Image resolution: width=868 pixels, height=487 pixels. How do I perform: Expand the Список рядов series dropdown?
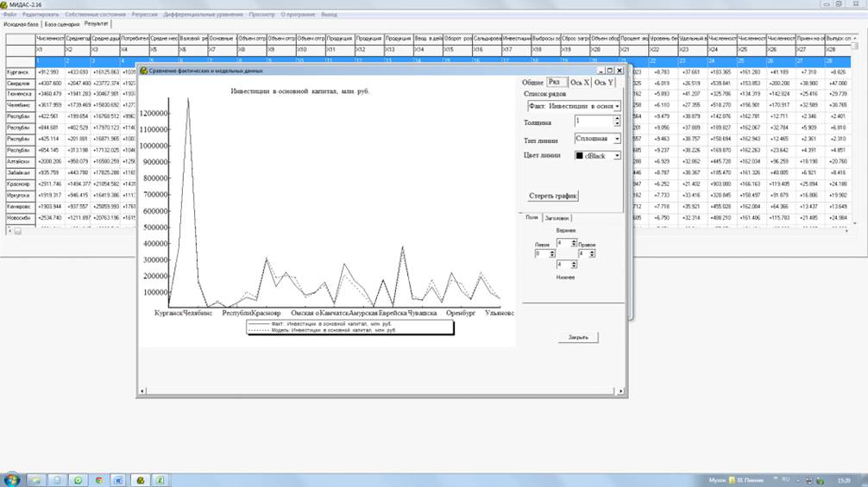click(617, 106)
